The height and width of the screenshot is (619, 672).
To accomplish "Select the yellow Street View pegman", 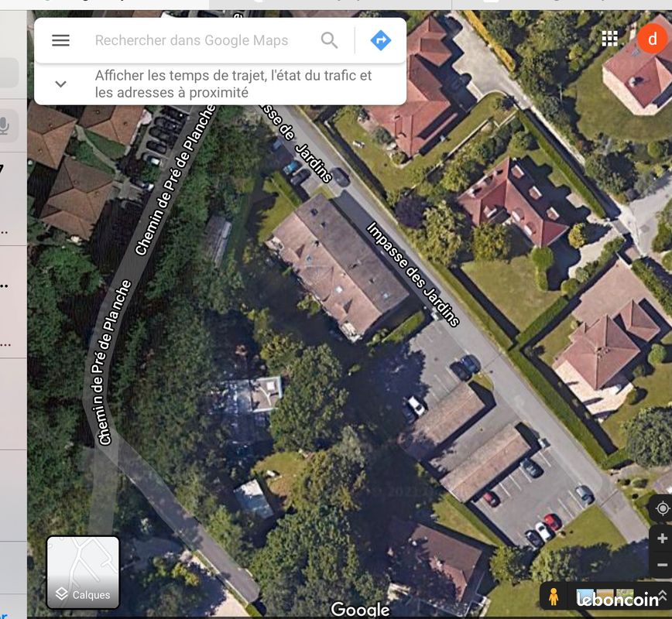I will (x=554, y=597).
